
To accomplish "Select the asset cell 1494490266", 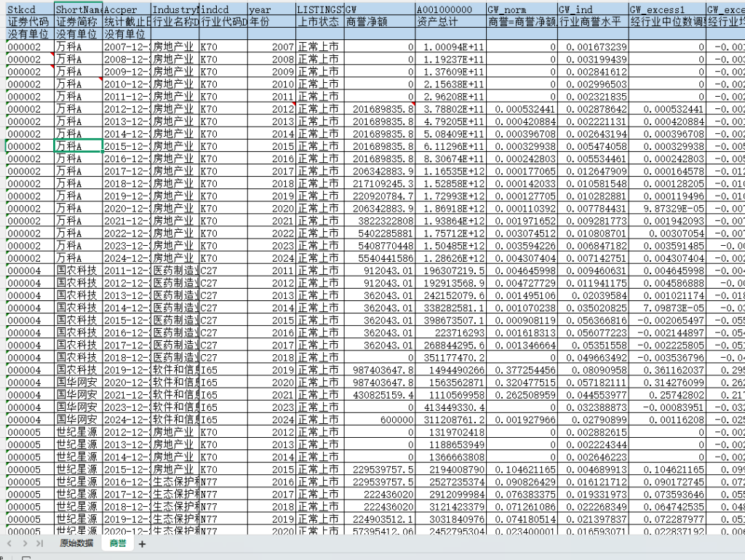I will pyautogui.click(x=451, y=369).
